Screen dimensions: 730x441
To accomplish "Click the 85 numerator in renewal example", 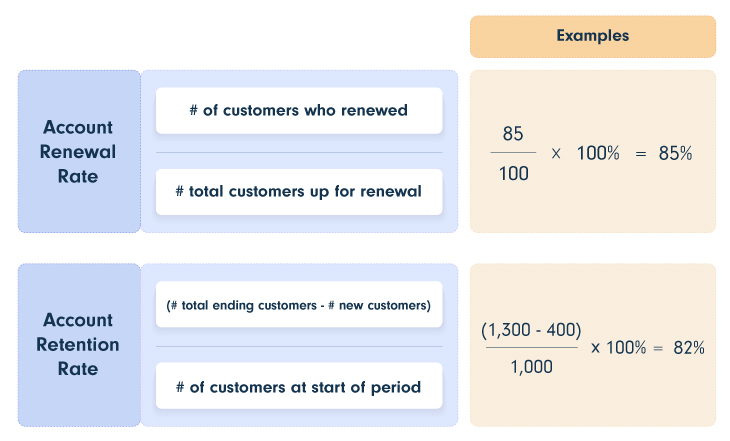I will point(513,134).
